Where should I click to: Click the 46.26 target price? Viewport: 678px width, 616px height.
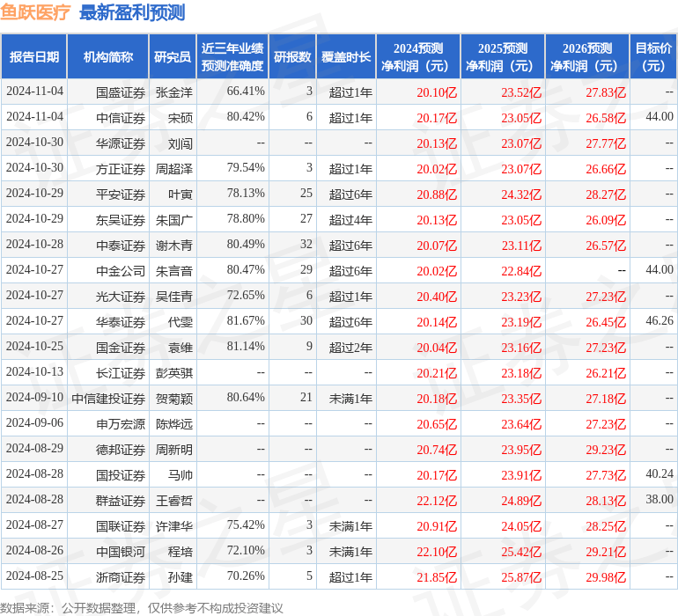[x=660, y=320]
